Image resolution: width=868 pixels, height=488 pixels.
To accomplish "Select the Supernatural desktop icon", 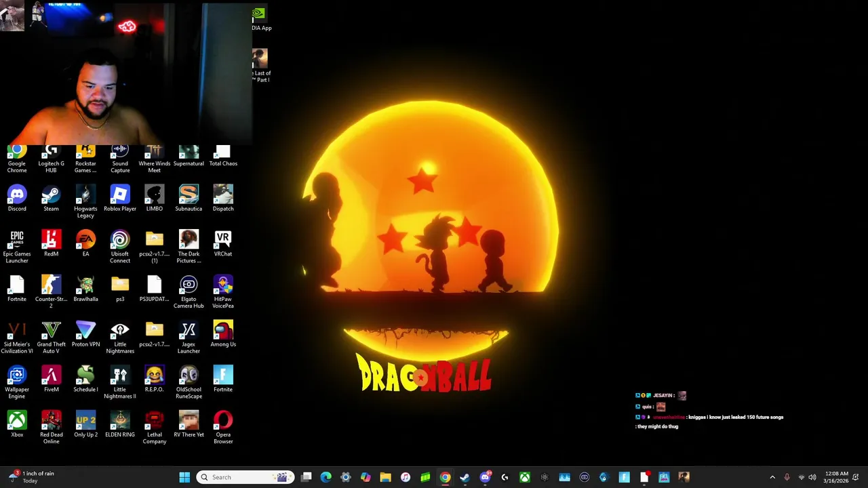I will [x=189, y=157].
